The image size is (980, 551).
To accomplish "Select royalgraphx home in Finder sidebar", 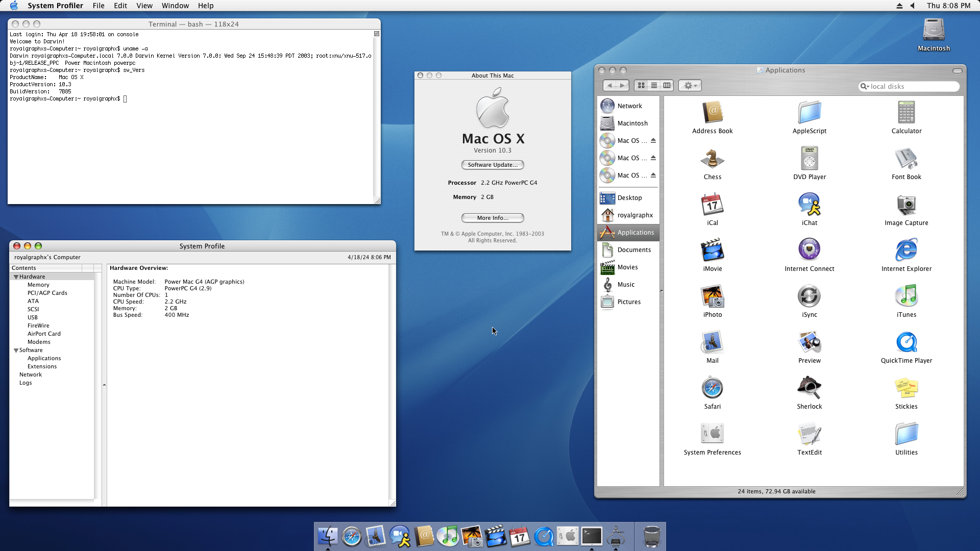I will [x=628, y=215].
